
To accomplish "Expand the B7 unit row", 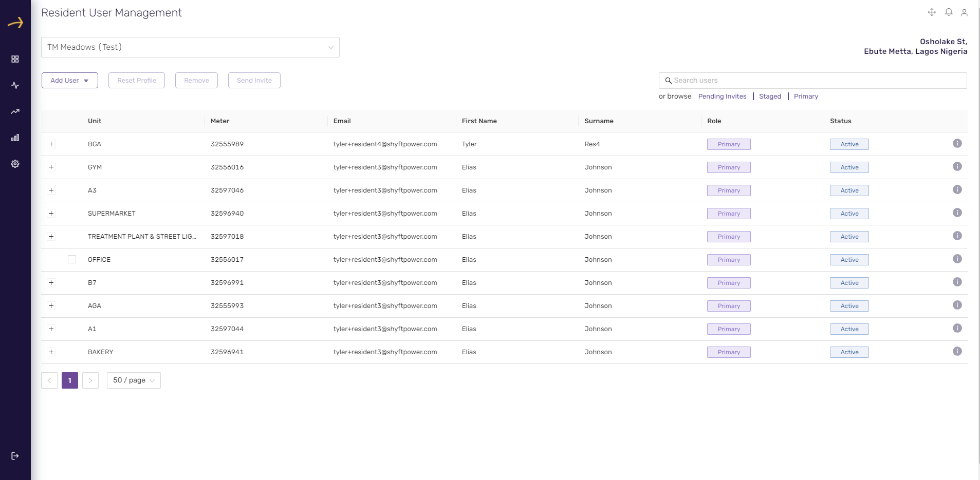I will pyautogui.click(x=51, y=283).
